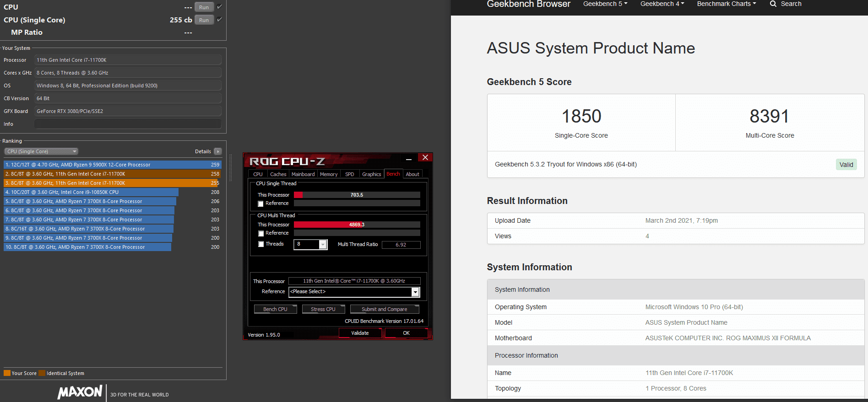Click the Topology 1 Processor, 8 Cores value
Viewport: 868px width, 402px height.
(x=676, y=388)
